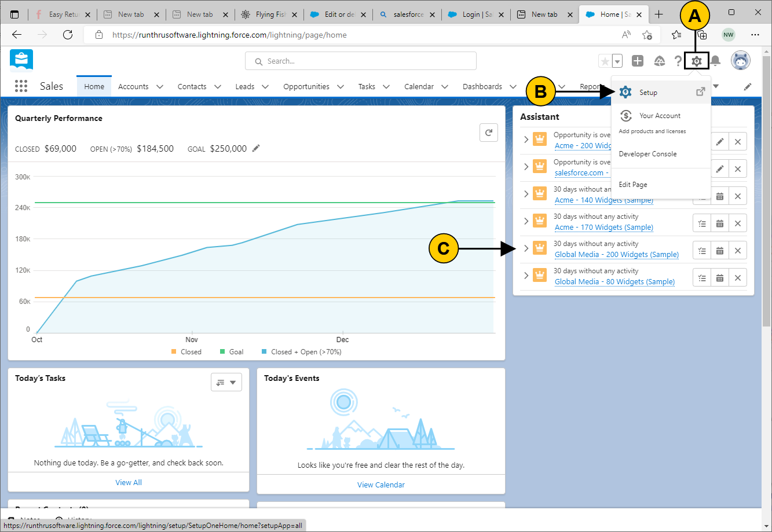The image size is (772, 532).
Task: Refresh the Quarterly Performance chart
Action: (489, 133)
